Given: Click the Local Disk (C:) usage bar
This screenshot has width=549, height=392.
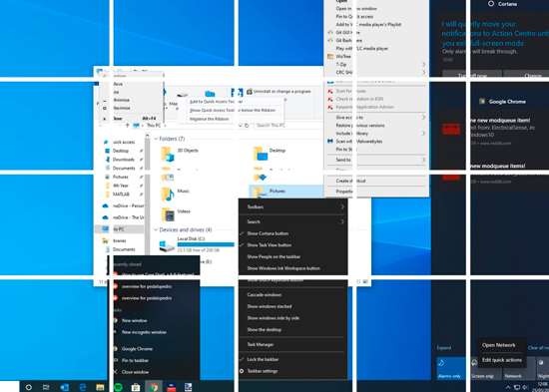Looking at the screenshot, I should pyautogui.click(x=206, y=244).
